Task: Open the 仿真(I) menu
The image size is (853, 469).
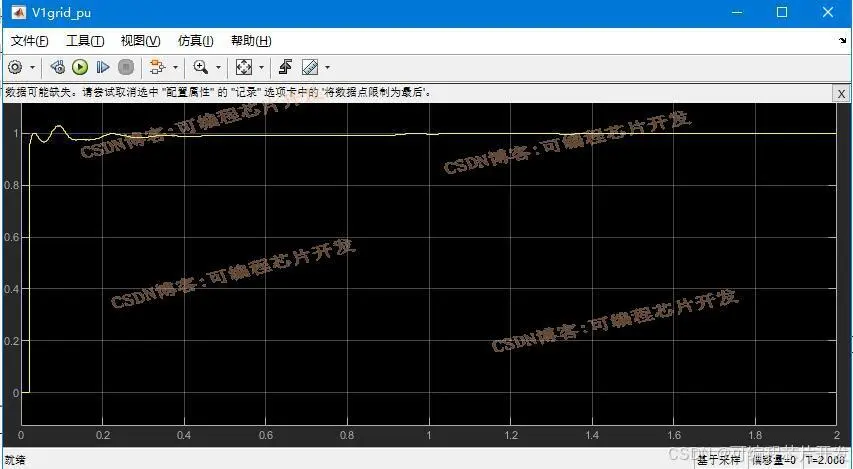Action: (195, 41)
